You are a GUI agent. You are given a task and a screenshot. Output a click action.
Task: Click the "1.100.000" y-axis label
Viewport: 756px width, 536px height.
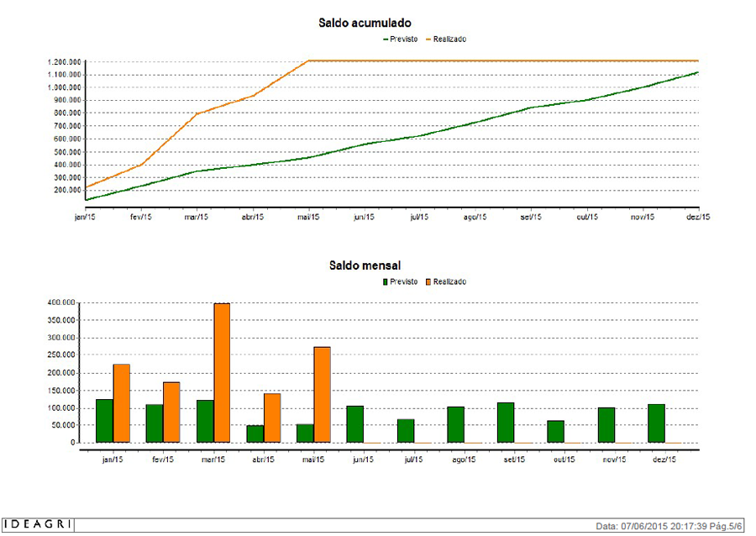(x=64, y=75)
